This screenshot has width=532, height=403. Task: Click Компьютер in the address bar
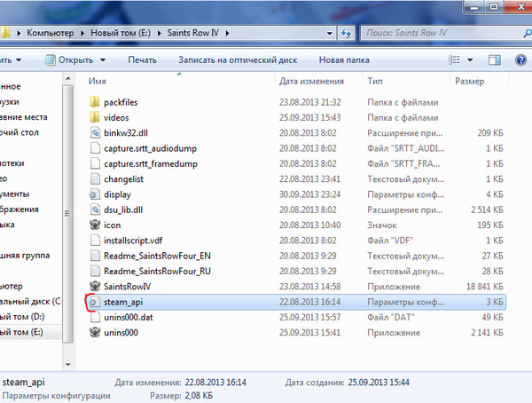click(x=51, y=33)
